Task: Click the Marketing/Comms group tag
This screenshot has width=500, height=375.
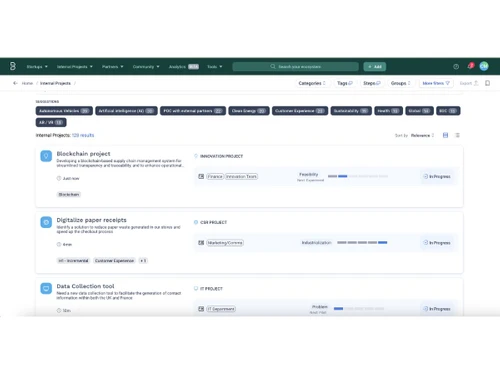Action: 225,243
